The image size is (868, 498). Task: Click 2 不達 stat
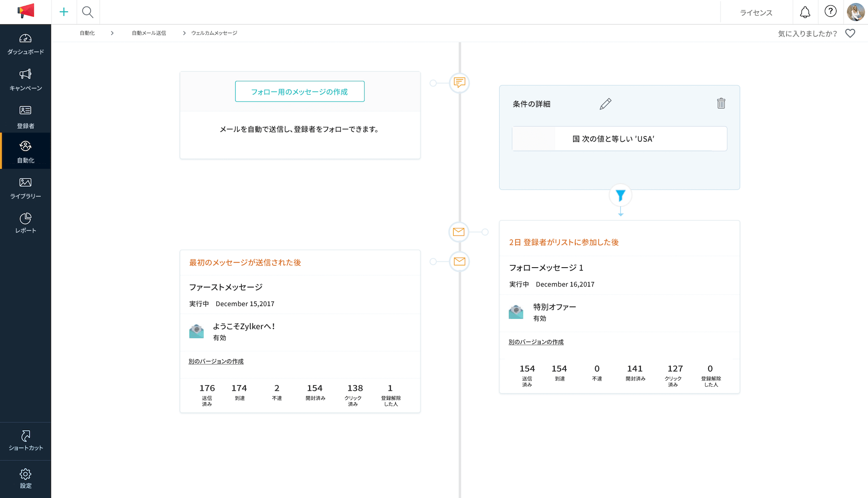pos(277,392)
